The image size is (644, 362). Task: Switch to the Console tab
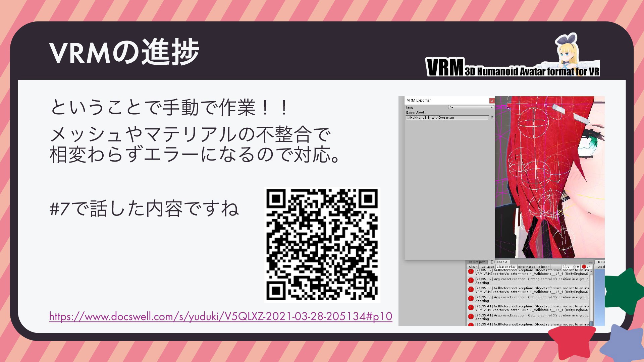click(499, 262)
